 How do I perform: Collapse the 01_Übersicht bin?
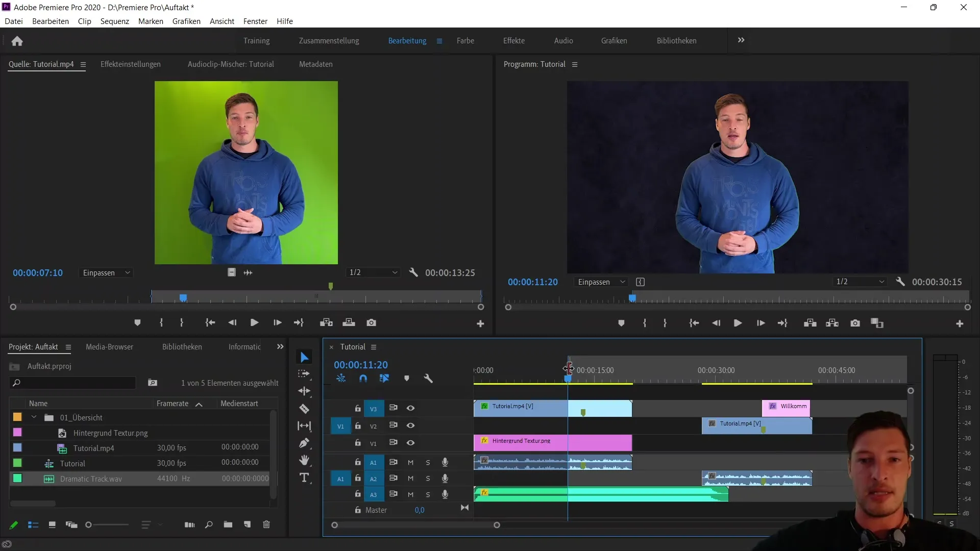click(34, 417)
